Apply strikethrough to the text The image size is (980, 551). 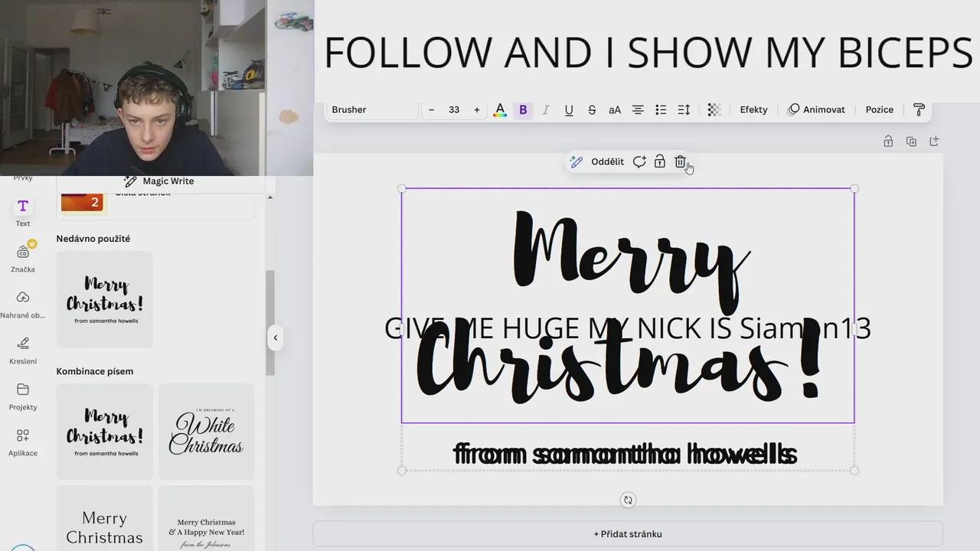point(592,110)
